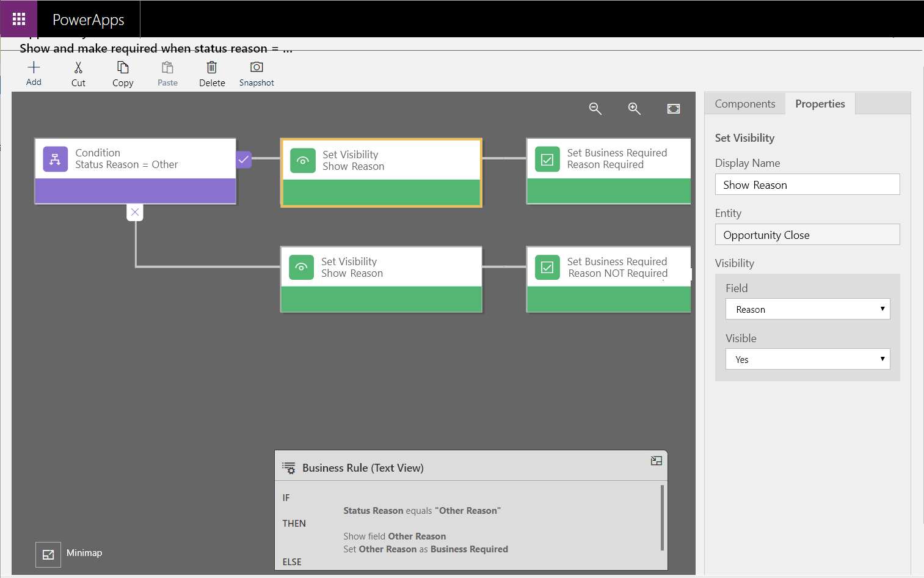Select the Status Reason Condition node
The width and height of the screenshot is (924, 578).
tap(135, 170)
